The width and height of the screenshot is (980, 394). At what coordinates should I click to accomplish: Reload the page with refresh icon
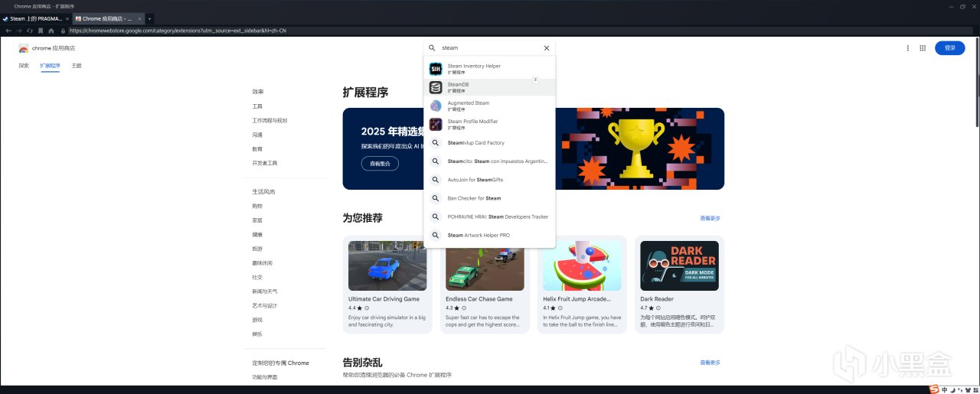coord(29,31)
